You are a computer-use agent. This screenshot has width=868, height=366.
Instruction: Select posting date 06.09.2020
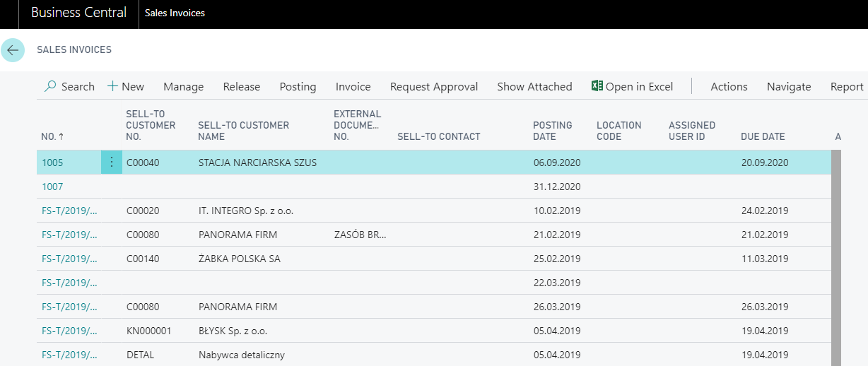pos(557,163)
